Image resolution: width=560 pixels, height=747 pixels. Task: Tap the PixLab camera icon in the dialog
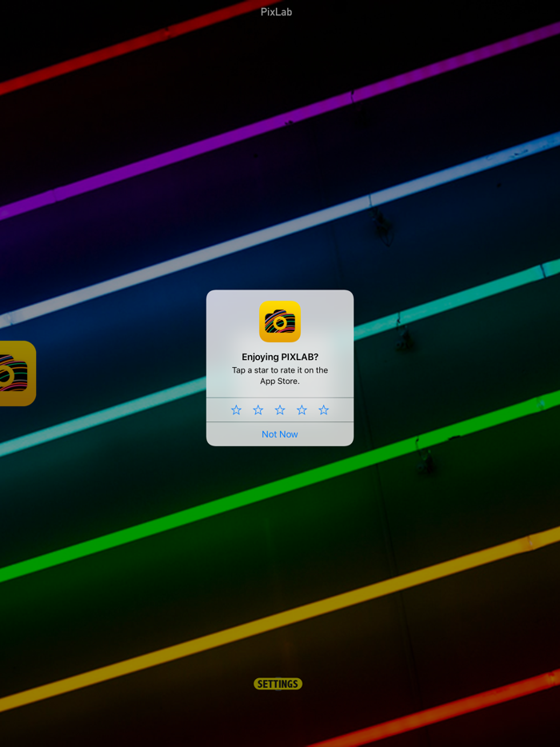pos(280,322)
